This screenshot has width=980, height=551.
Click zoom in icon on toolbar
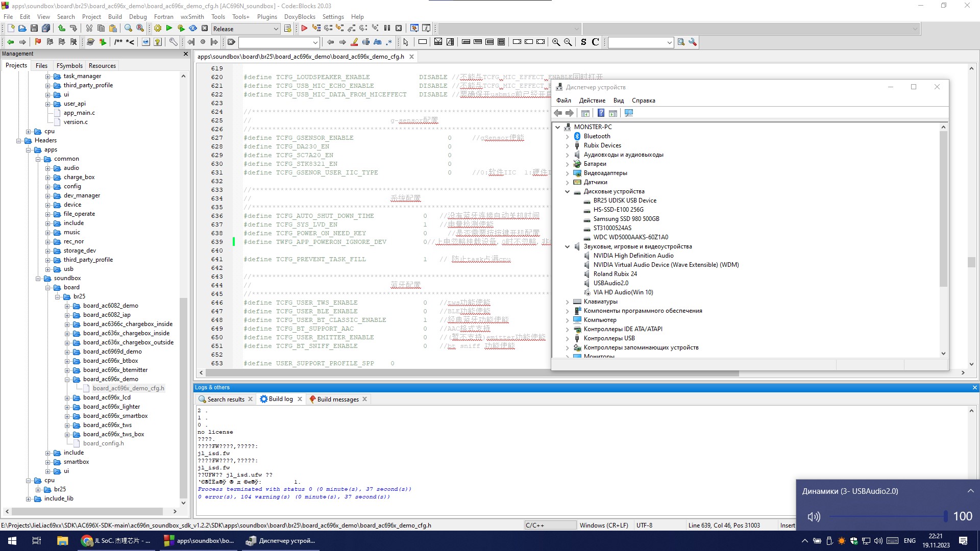[x=556, y=42]
